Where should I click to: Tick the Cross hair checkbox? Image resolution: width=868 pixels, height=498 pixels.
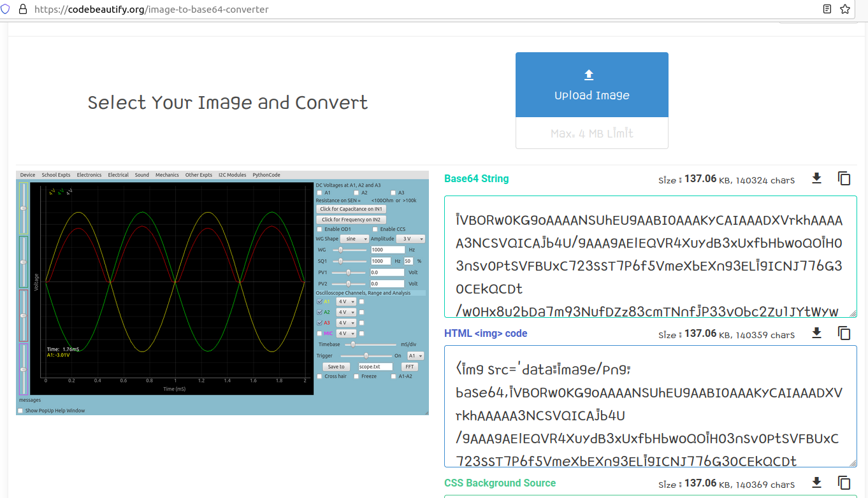(x=320, y=376)
